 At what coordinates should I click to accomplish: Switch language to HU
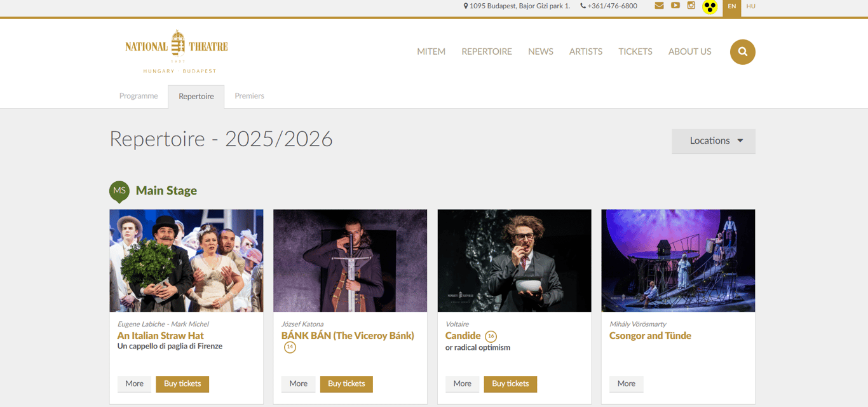tap(751, 6)
